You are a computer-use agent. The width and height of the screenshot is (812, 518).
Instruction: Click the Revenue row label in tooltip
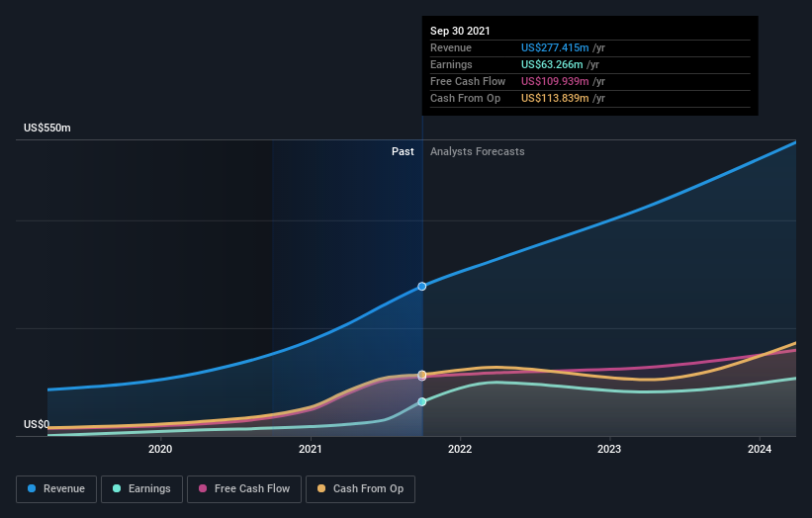click(x=451, y=47)
